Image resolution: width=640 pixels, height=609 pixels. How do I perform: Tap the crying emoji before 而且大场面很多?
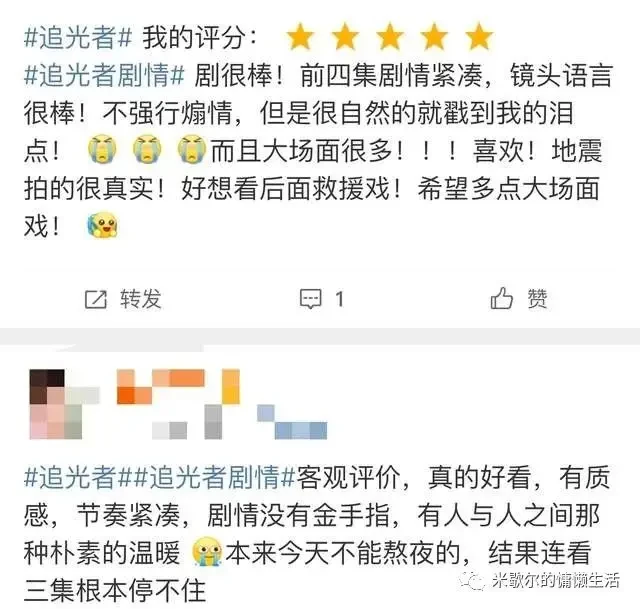tap(192, 149)
